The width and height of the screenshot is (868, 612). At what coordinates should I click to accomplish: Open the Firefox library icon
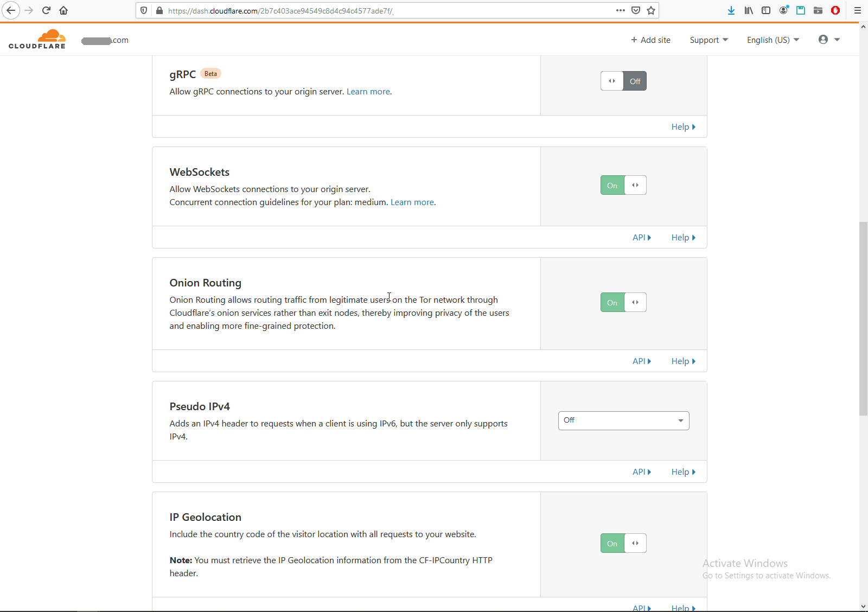(749, 10)
